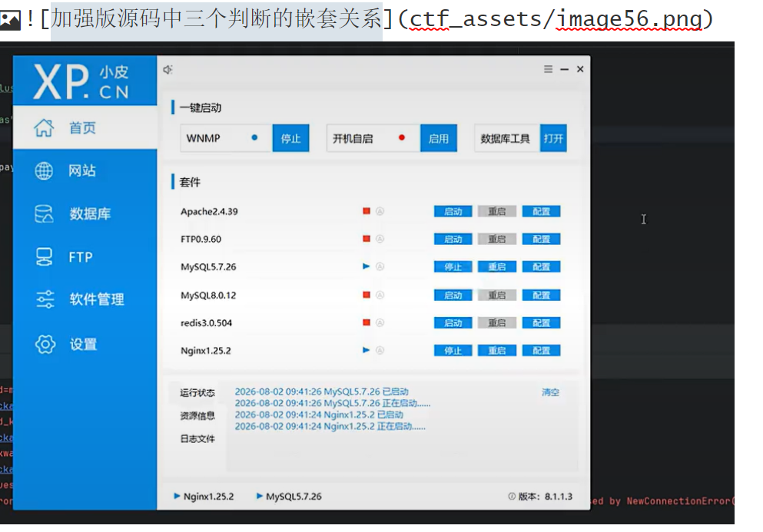Click MySQL5.7.26 entry in status bar
This screenshot has height=532, width=763.
(289, 497)
